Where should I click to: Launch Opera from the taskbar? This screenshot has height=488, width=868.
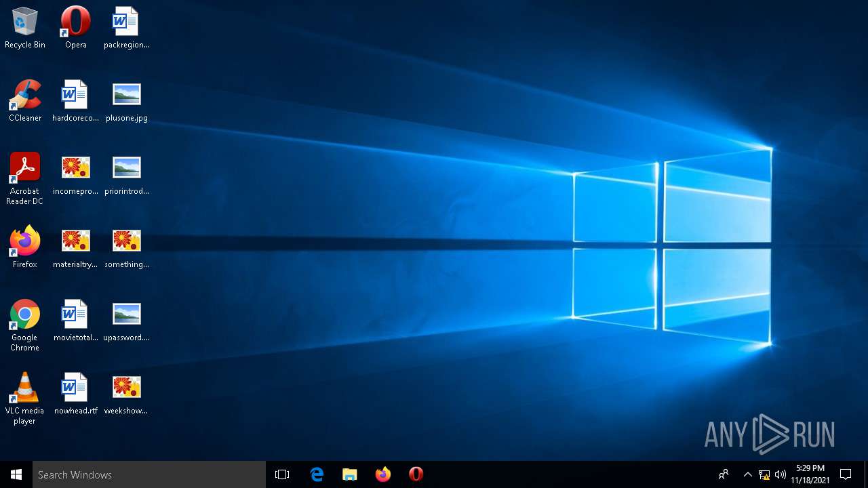tap(416, 474)
